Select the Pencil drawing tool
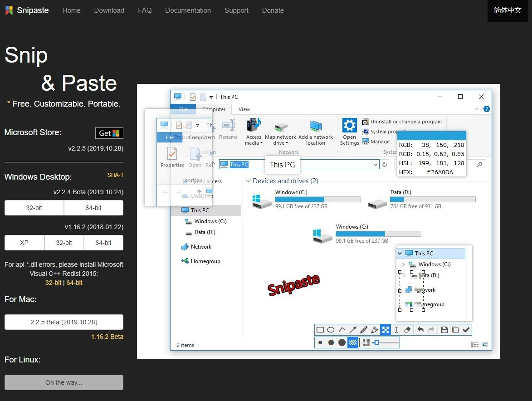This screenshot has height=401, width=532. click(x=364, y=330)
